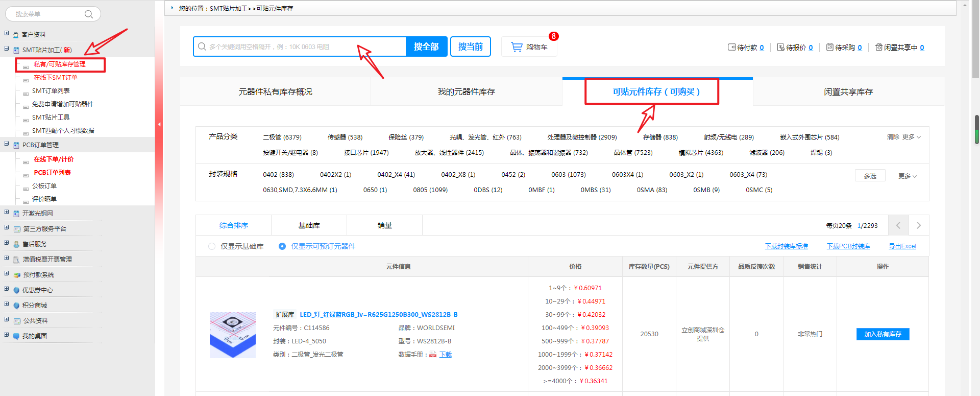Click the 加入私有库存 button
Screen dimensions: 980x396
coord(883,334)
